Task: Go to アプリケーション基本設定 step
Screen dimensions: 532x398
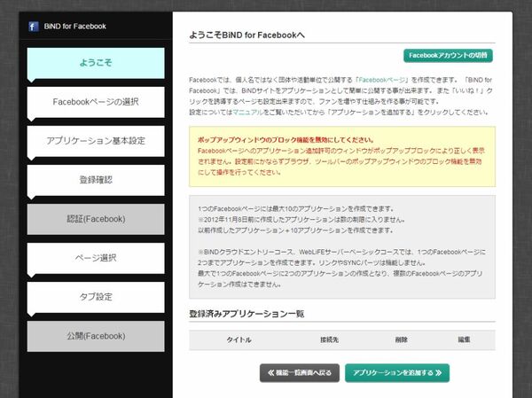Action: coord(96,141)
